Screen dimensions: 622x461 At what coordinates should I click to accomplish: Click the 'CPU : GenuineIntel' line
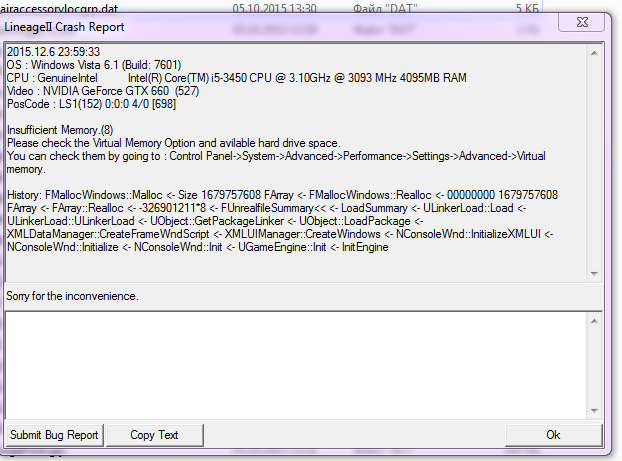click(236, 78)
